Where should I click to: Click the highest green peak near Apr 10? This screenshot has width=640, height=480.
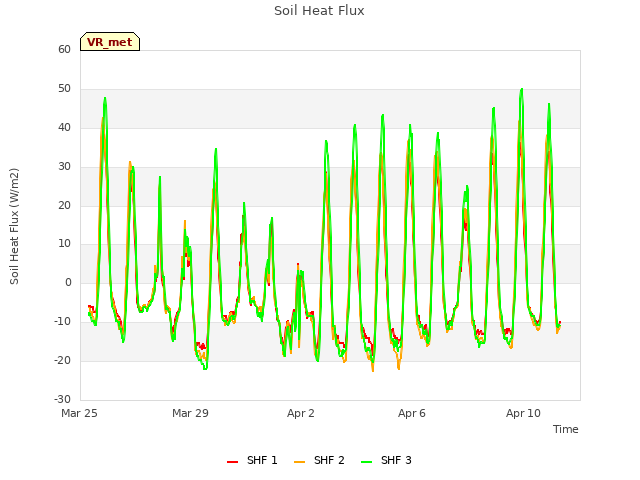tap(522, 89)
